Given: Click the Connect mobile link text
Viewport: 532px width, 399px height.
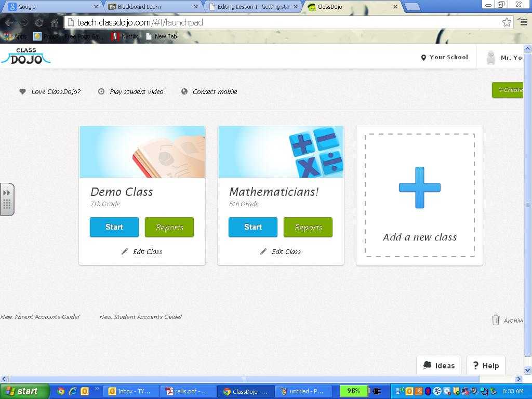Looking at the screenshot, I should [x=215, y=91].
